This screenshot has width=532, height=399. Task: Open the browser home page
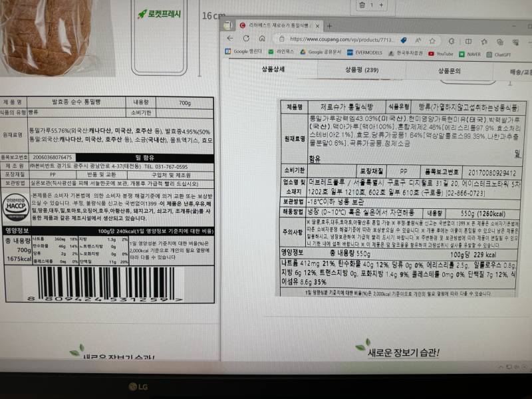[x=262, y=39]
